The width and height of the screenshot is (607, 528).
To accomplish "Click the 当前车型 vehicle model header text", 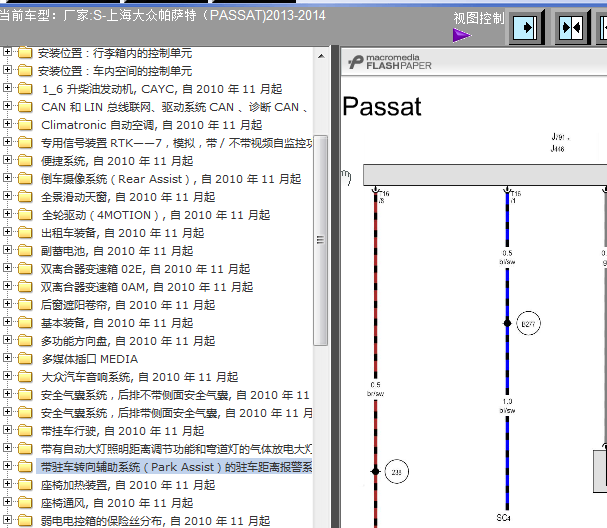I will point(162,16).
